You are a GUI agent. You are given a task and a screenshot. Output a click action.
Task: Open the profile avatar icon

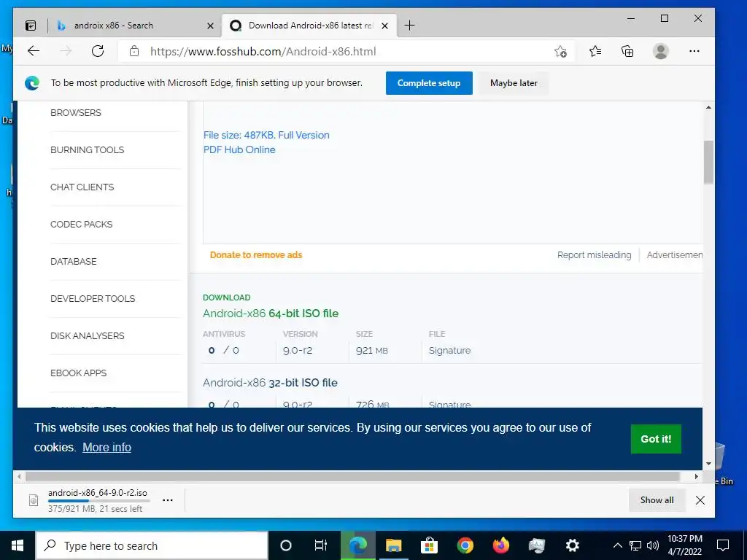click(x=661, y=51)
